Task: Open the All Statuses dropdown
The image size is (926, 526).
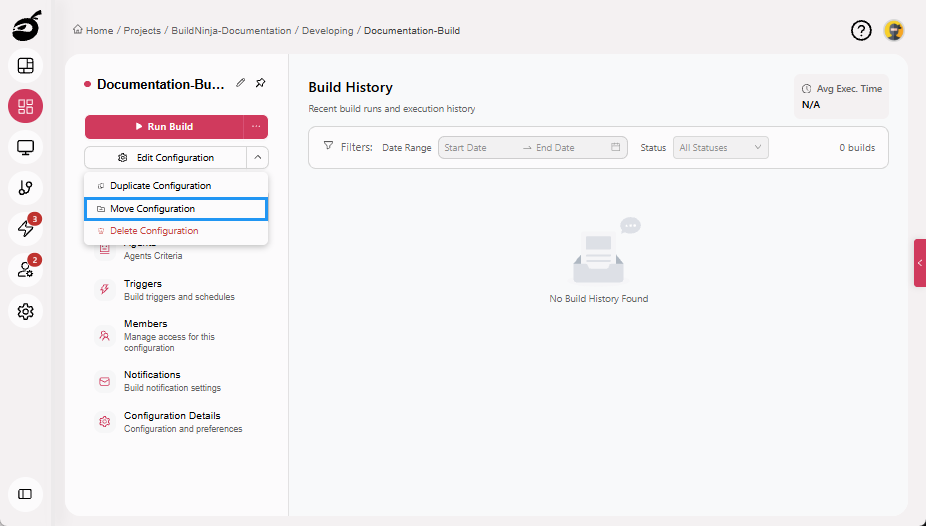Action: coord(720,148)
